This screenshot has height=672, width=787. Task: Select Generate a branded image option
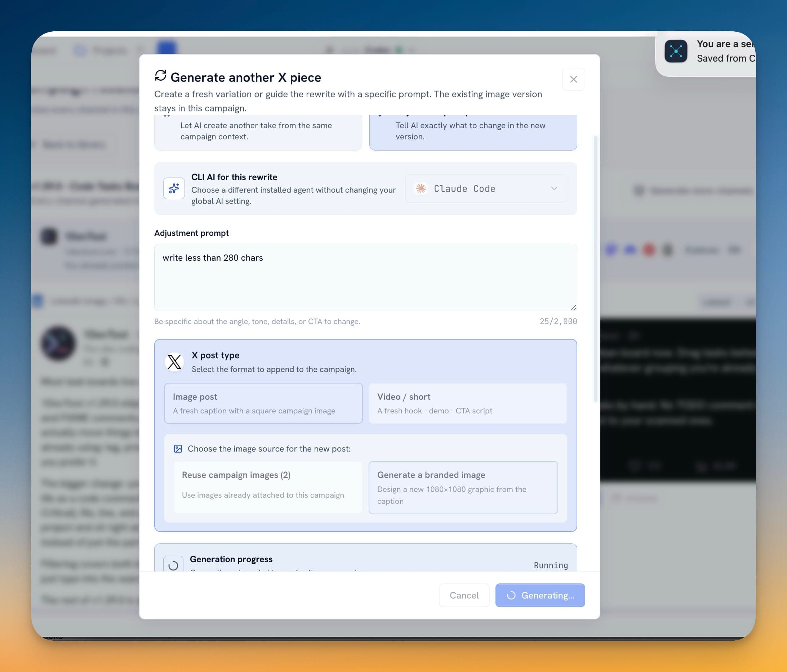coord(463,488)
